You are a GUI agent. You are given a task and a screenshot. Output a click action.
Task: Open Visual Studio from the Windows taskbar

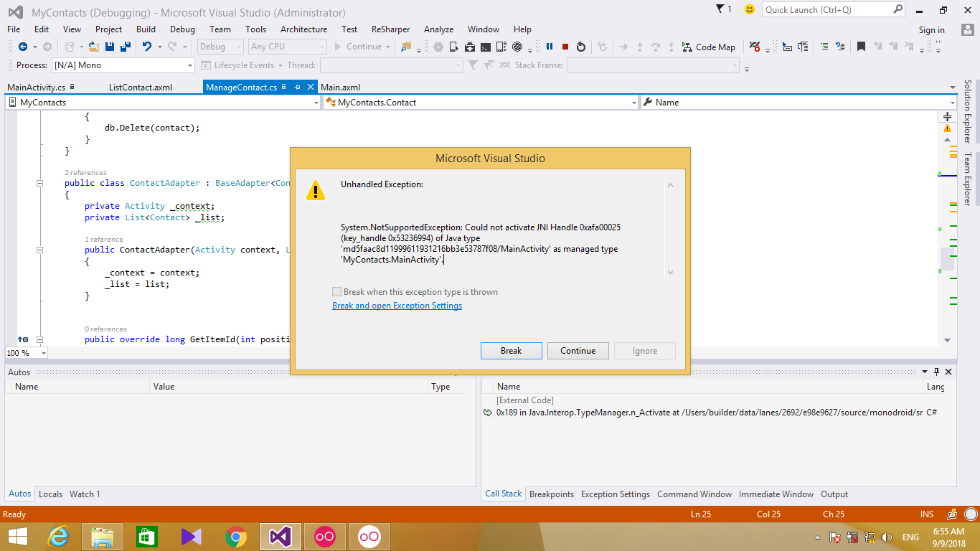(x=280, y=536)
